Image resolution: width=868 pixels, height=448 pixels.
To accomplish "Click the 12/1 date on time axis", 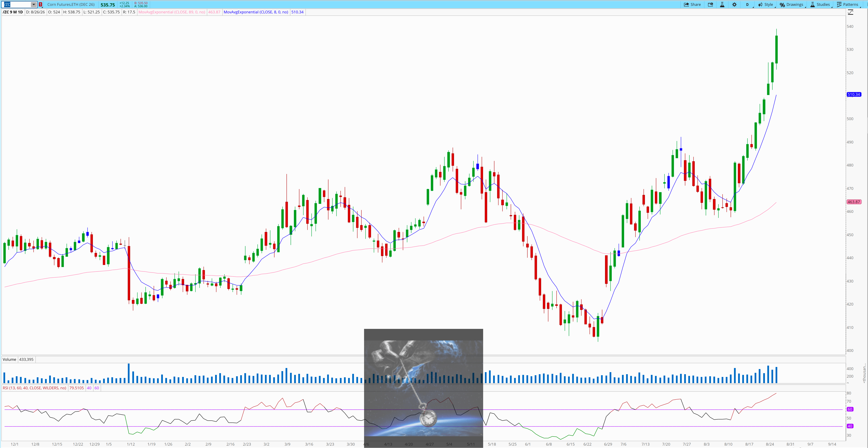I will point(14,444).
